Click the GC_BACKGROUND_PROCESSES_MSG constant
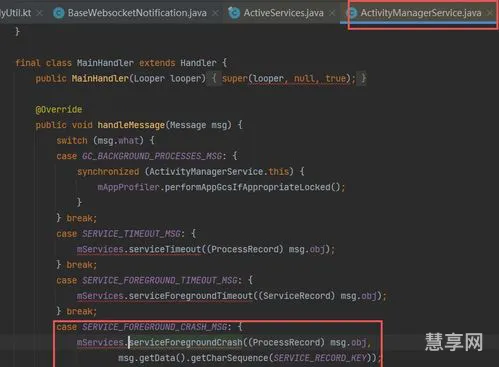This screenshot has width=499, height=367. 152,156
